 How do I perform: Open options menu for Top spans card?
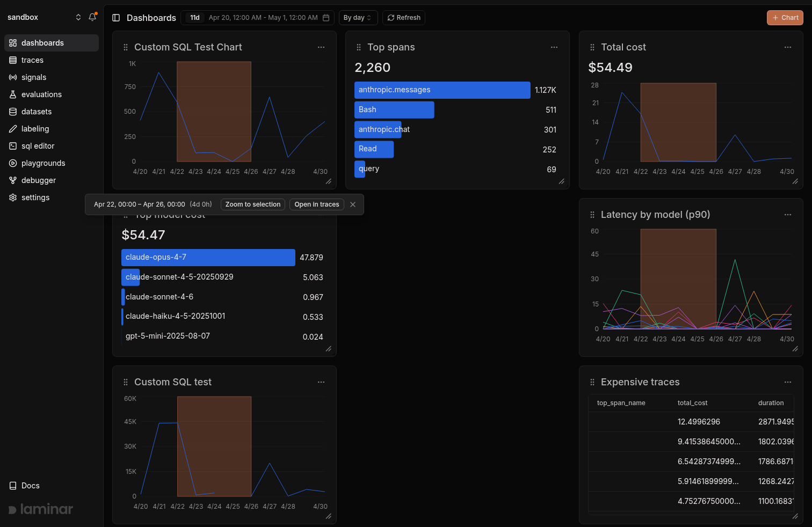coord(554,47)
